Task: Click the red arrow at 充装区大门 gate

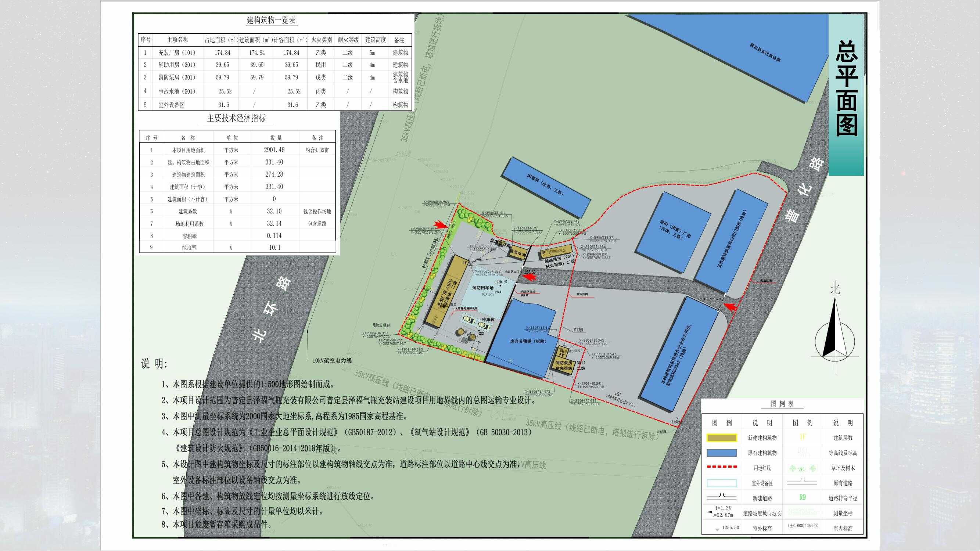Action: [530, 277]
